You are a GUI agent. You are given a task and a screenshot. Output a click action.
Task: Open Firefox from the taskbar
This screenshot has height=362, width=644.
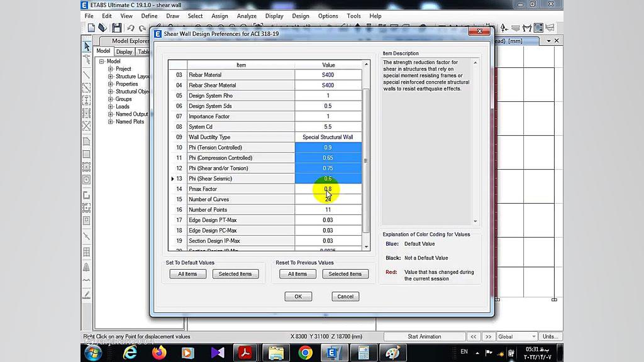click(159, 353)
